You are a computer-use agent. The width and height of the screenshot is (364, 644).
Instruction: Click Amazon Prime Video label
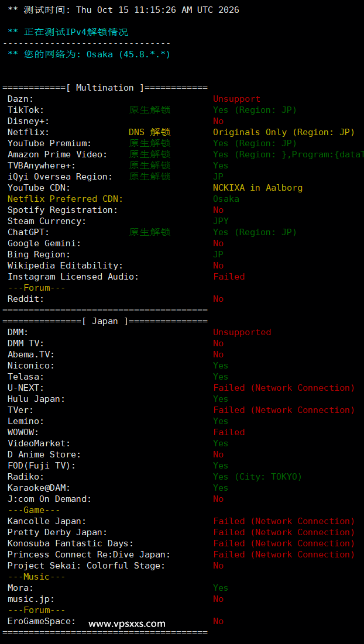57,154
